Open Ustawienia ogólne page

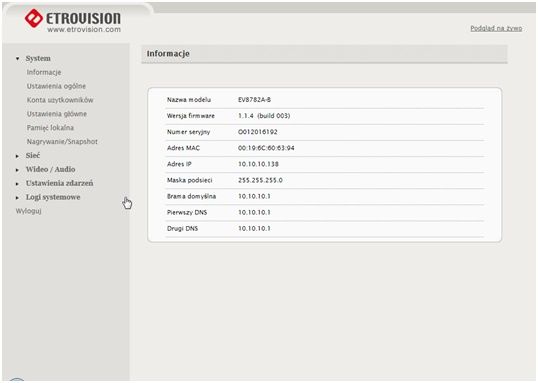point(56,86)
